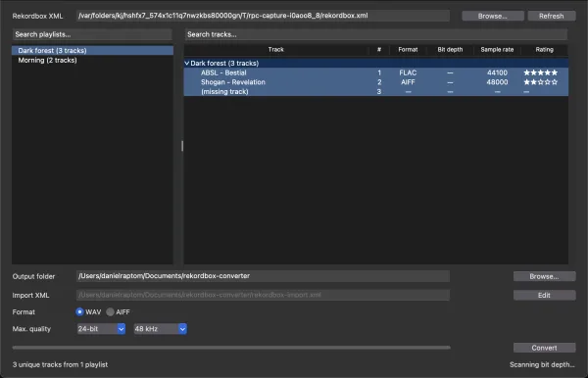Click the Browse button for Output folder
The height and width of the screenshot is (378, 588).
(x=544, y=276)
